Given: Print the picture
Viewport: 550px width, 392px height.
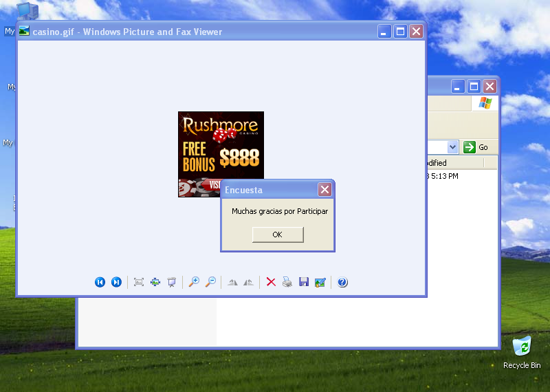Looking at the screenshot, I should tap(287, 282).
